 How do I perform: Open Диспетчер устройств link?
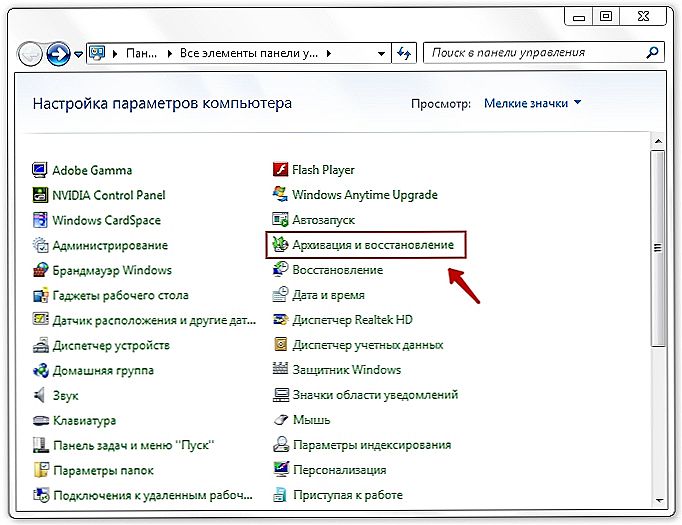111,345
